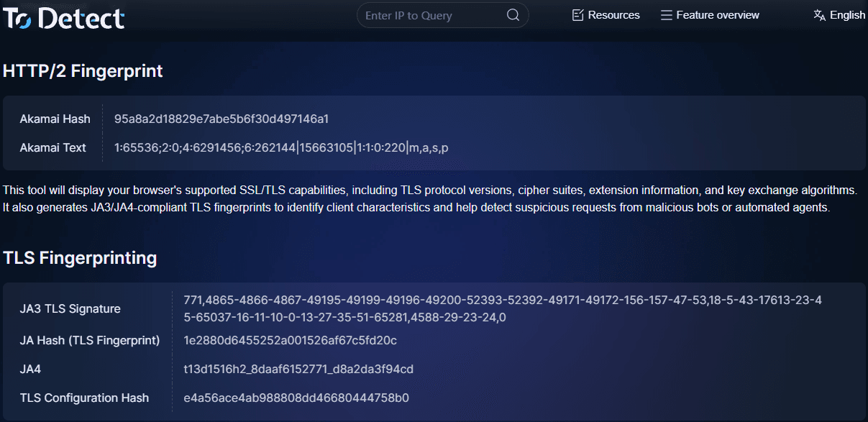Viewport: 868px width, 422px height.
Task: Click the TLS Configuration Hash value
Action: click(296, 398)
